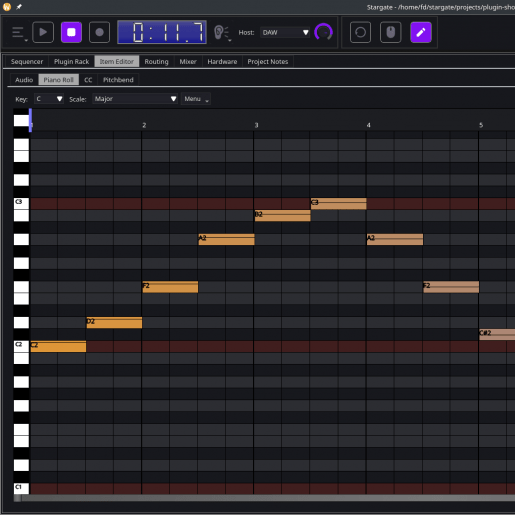The image size is (515, 515).
Task: Select the D2 note in bar 1
Action: coord(114,323)
